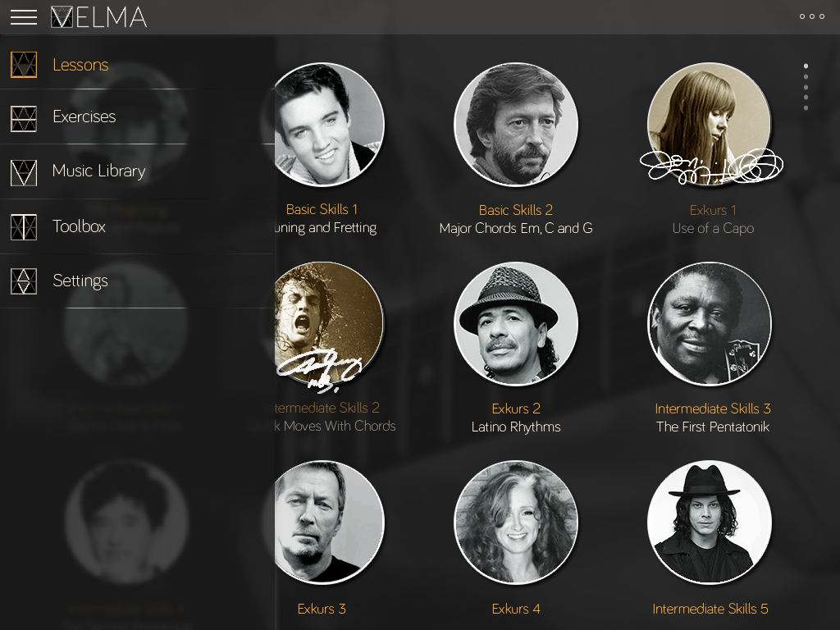Click the Music Library icon
The width and height of the screenshot is (840, 630).
pos(24,172)
